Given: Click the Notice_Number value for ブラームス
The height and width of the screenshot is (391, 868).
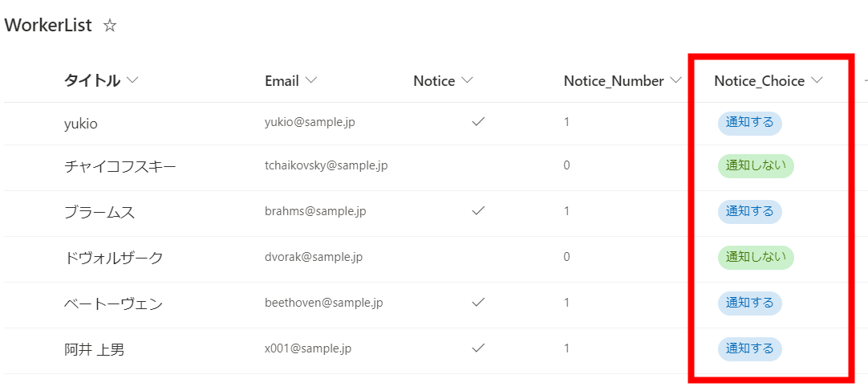Looking at the screenshot, I should 566,211.
